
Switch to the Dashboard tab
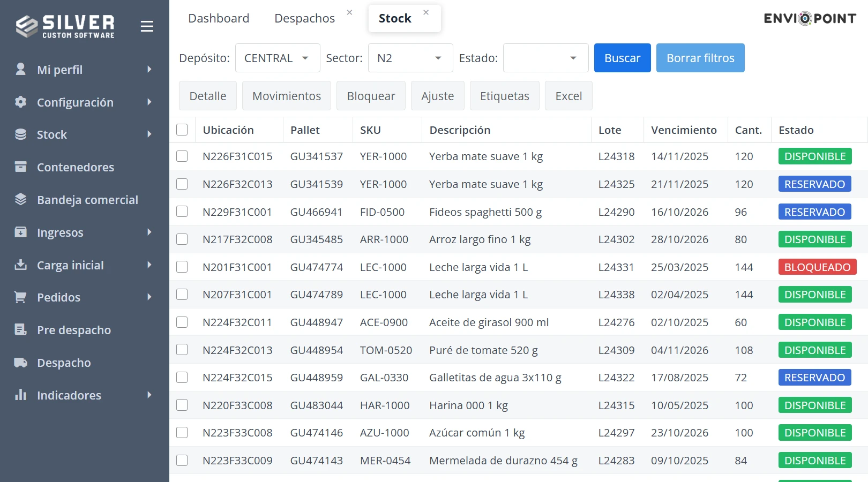pyautogui.click(x=219, y=18)
